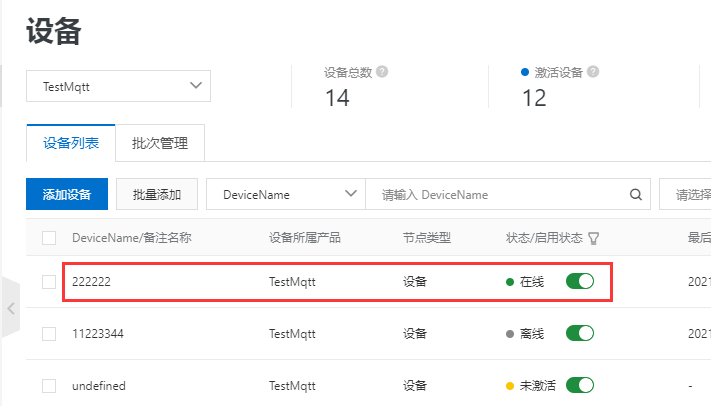Switch to the 设备列表 tab
The width and height of the screenshot is (711, 406).
pos(71,143)
